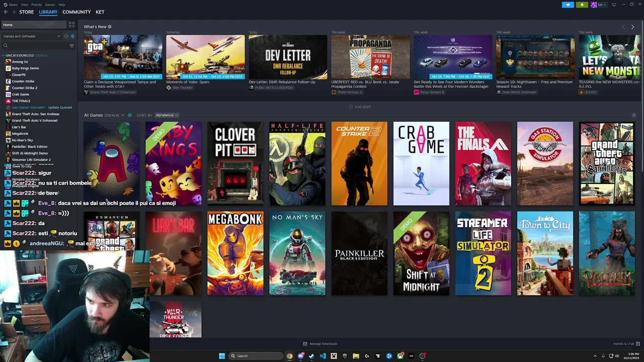Open the Friends menu
This screenshot has height=362, width=644.
coord(37,5)
